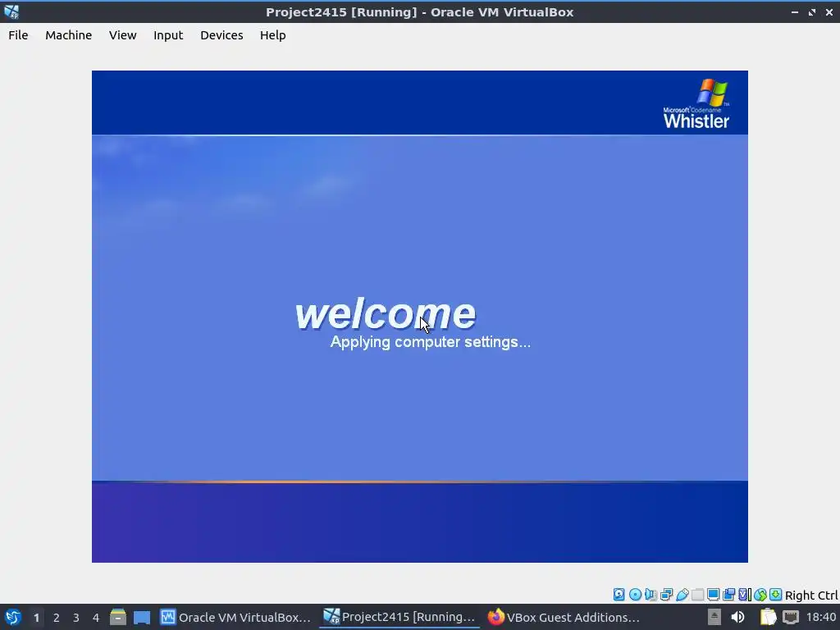Image resolution: width=840 pixels, height=630 pixels.
Task: Open the file manager drawer icon in taskbar
Action: coord(118,617)
